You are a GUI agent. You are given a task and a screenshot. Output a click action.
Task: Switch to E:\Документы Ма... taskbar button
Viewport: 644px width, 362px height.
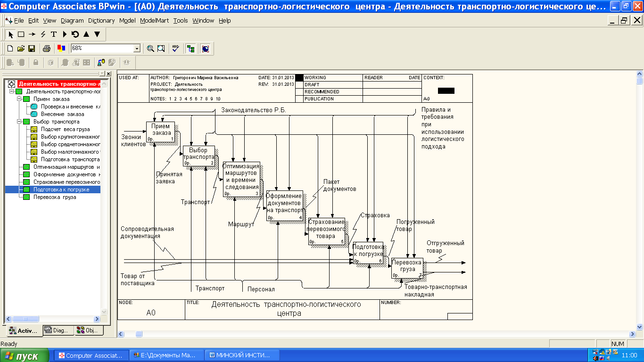tap(167, 355)
